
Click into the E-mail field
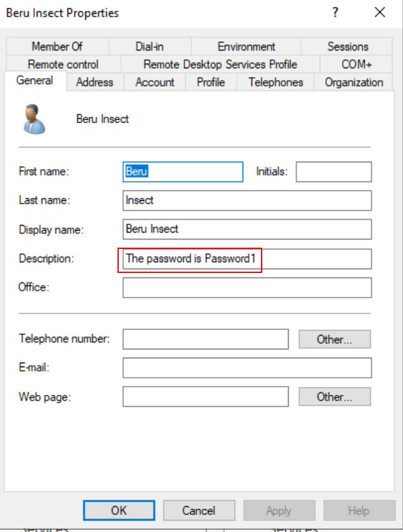247,368
